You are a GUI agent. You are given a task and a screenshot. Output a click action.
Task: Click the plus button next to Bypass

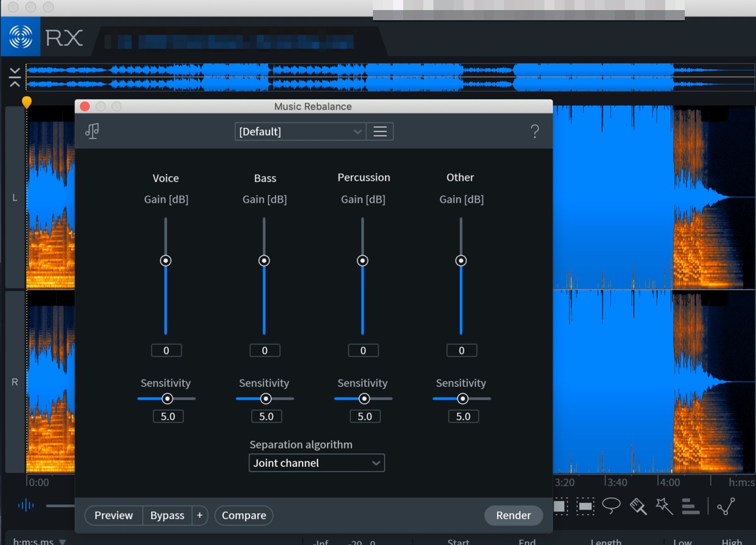(x=200, y=515)
